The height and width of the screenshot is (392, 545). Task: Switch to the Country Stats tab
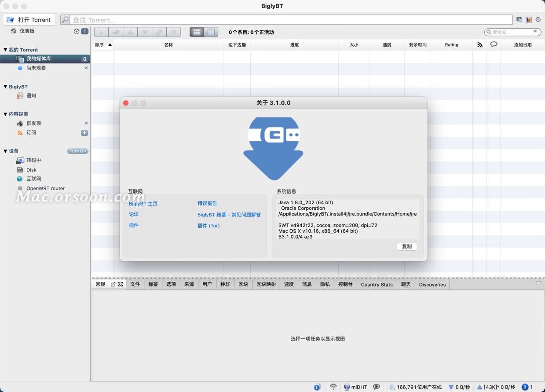tap(377, 285)
